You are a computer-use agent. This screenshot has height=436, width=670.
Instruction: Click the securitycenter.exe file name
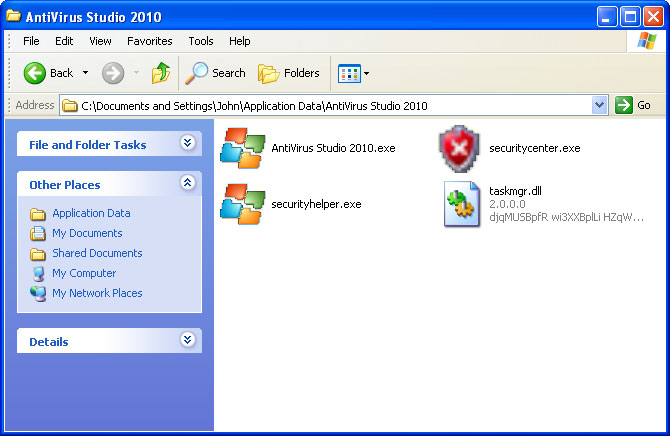click(535, 148)
